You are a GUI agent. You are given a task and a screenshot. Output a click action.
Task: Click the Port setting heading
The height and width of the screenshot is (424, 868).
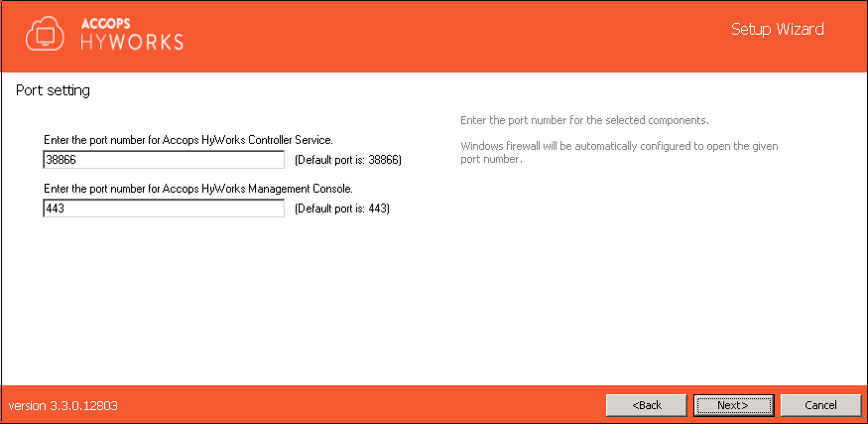54,90
